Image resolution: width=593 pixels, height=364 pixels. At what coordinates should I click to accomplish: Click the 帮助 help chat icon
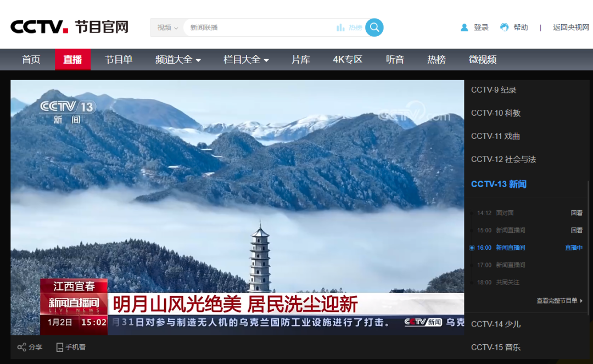click(x=504, y=26)
